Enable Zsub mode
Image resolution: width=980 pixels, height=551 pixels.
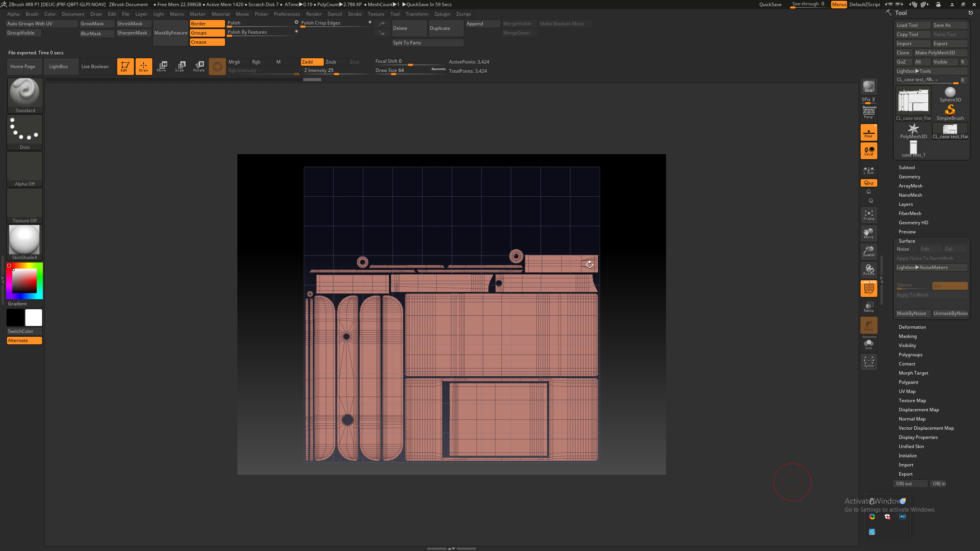[336, 62]
